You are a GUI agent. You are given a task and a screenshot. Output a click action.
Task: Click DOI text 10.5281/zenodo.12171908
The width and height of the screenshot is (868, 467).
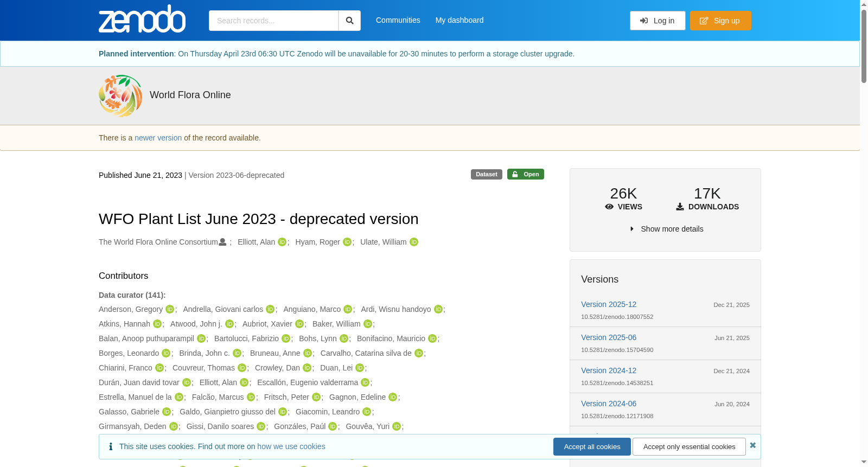(x=617, y=416)
